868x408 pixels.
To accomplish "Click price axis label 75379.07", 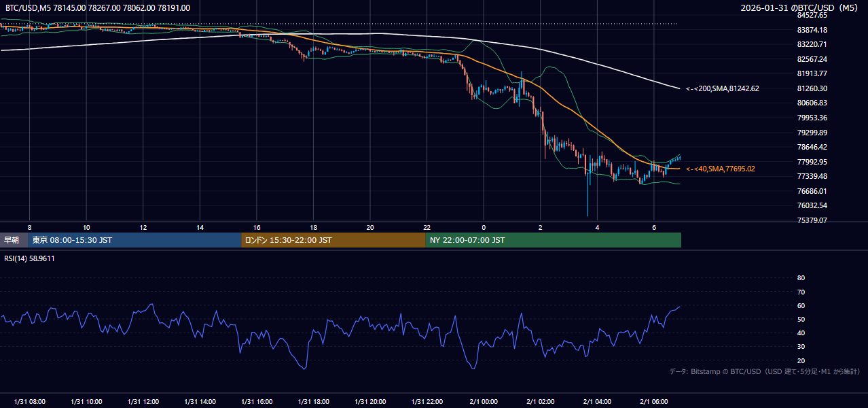I will (812, 220).
